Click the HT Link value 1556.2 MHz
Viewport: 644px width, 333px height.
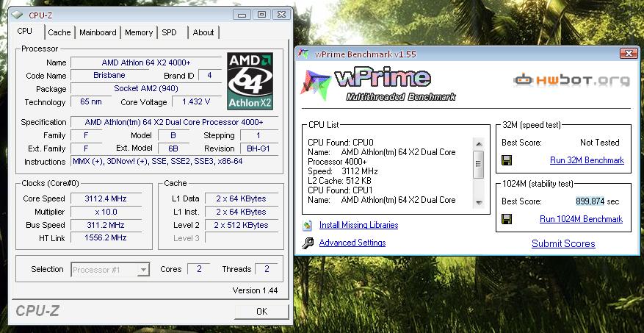click(106, 237)
